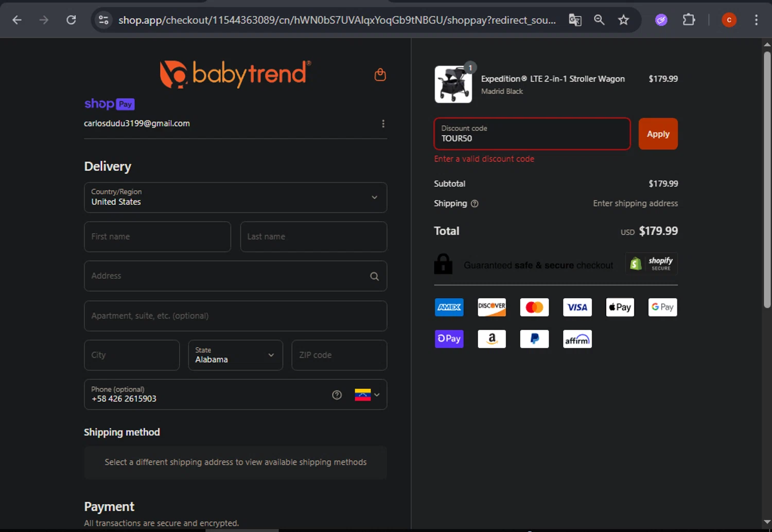The height and width of the screenshot is (532, 772).
Task: Open the Chrome three-dot menu
Action: 756,20
